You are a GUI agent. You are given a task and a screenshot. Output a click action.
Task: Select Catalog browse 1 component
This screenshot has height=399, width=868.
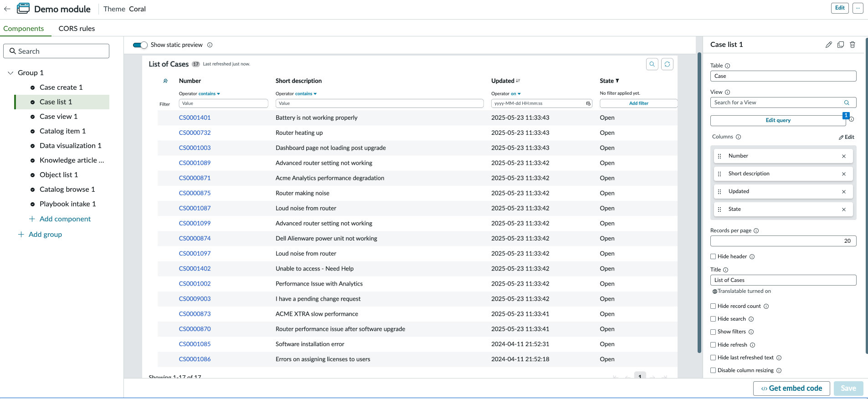(67, 189)
